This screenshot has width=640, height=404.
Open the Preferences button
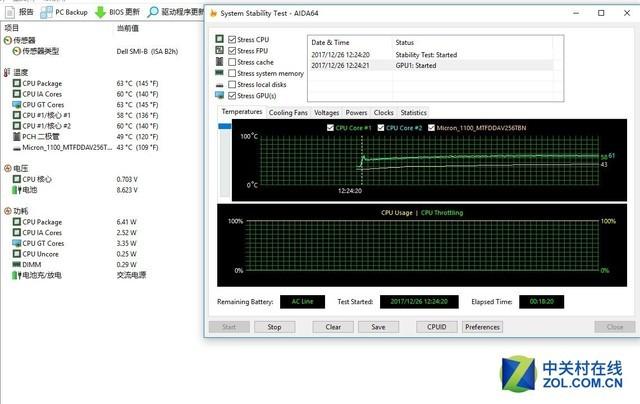482,327
